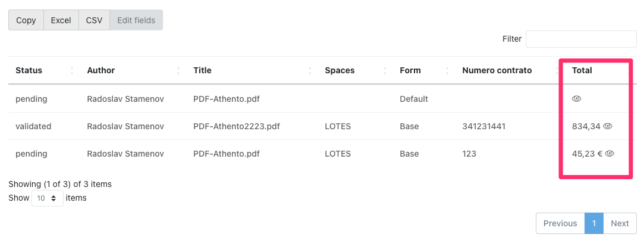
Task: Click the eye icon beside 45,23 €
Action: tap(610, 154)
